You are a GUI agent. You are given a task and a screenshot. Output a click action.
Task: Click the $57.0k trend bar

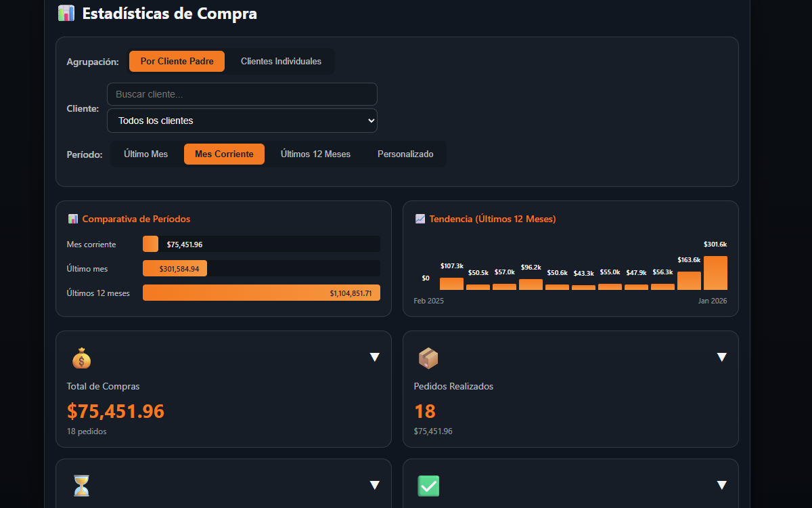[504, 287]
